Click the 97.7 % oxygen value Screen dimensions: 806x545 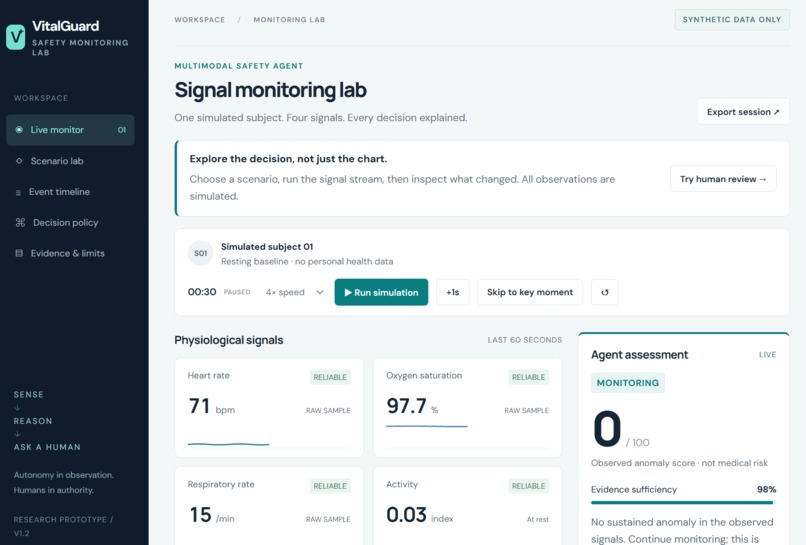pyautogui.click(x=412, y=406)
